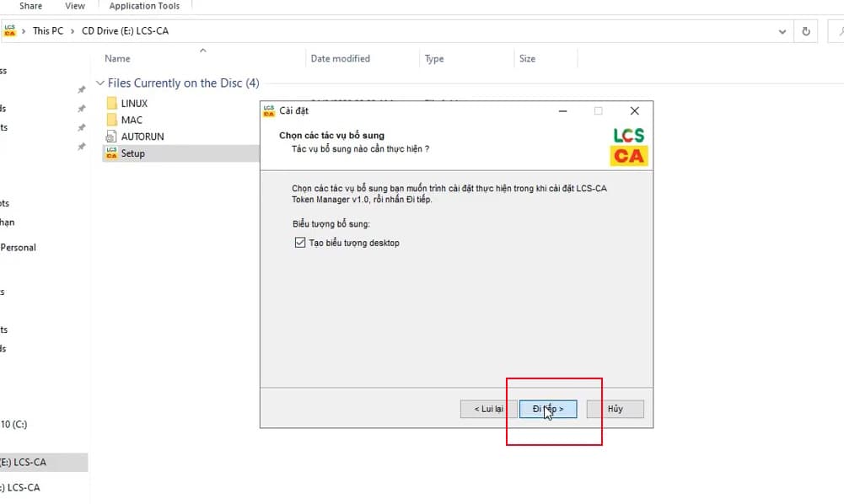The image size is (844, 504).
Task: Click the '< Lui lại' button
Action: pyautogui.click(x=488, y=409)
